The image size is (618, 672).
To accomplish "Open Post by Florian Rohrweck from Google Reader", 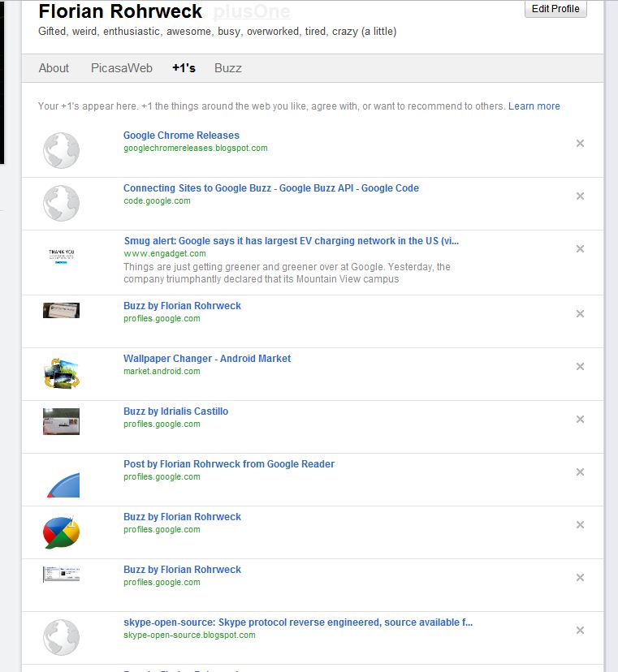I will (x=229, y=463).
